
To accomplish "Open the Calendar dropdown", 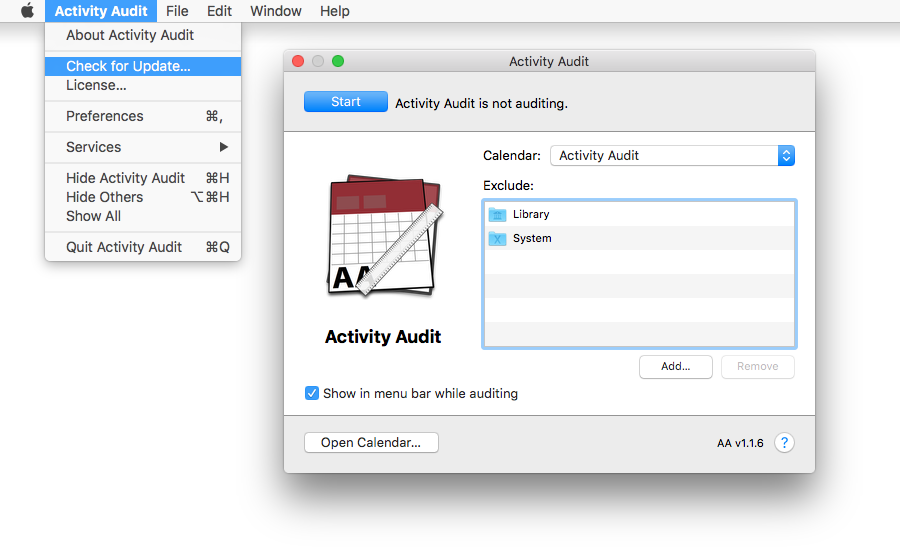I will pyautogui.click(x=672, y=155).
